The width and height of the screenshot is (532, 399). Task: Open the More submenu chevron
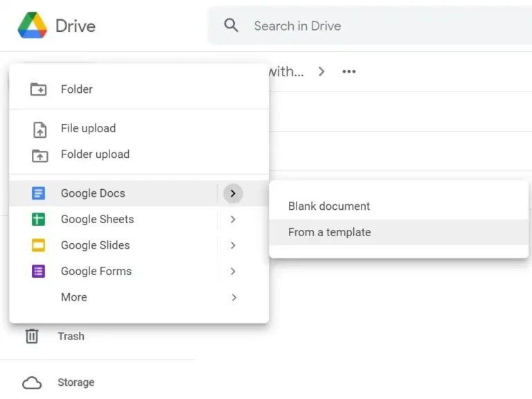click(233, 297)
